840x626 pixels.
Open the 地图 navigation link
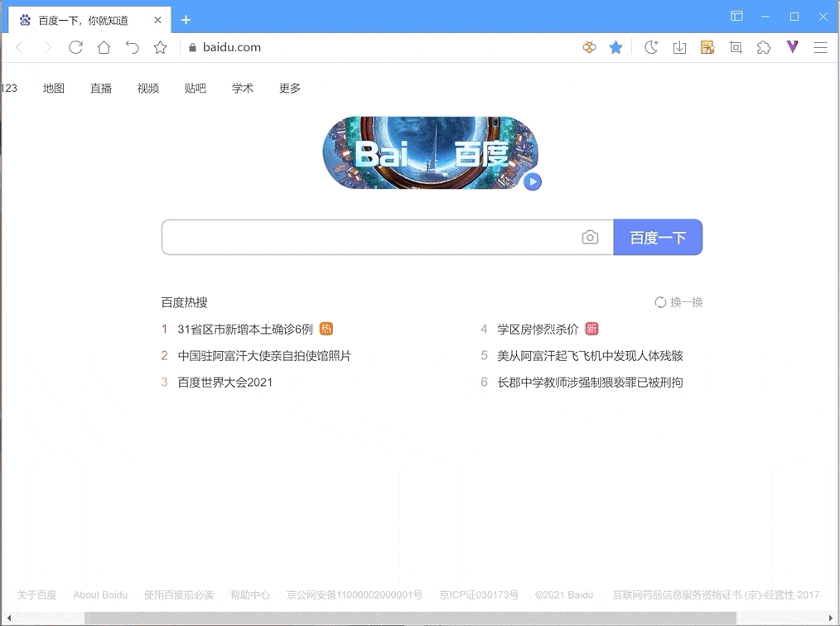pos(54,89)
